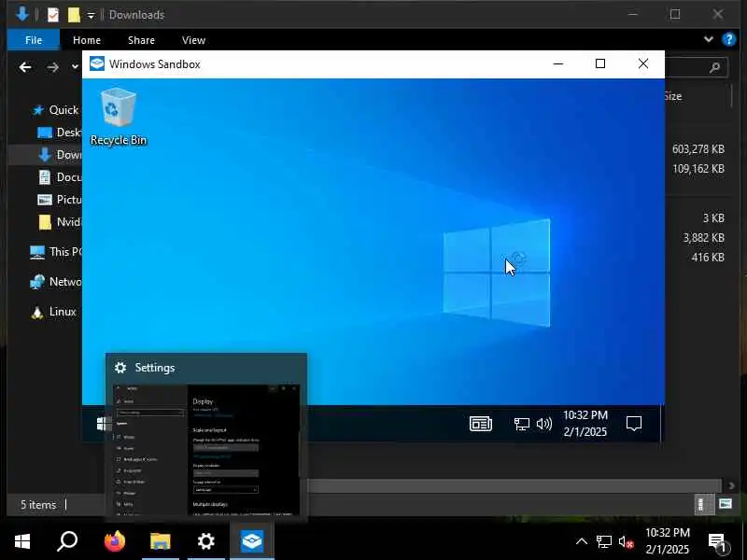Select the file sized 603,278 KB
Screen dimensions: 747x560
point(698,149)
